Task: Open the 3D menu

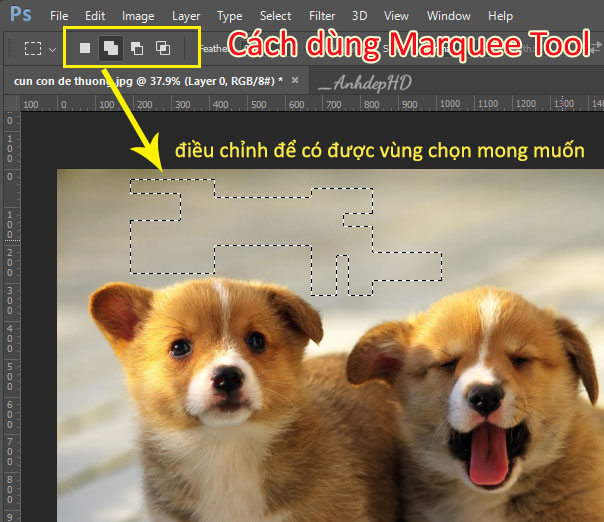Action: [x=359, y=16]
